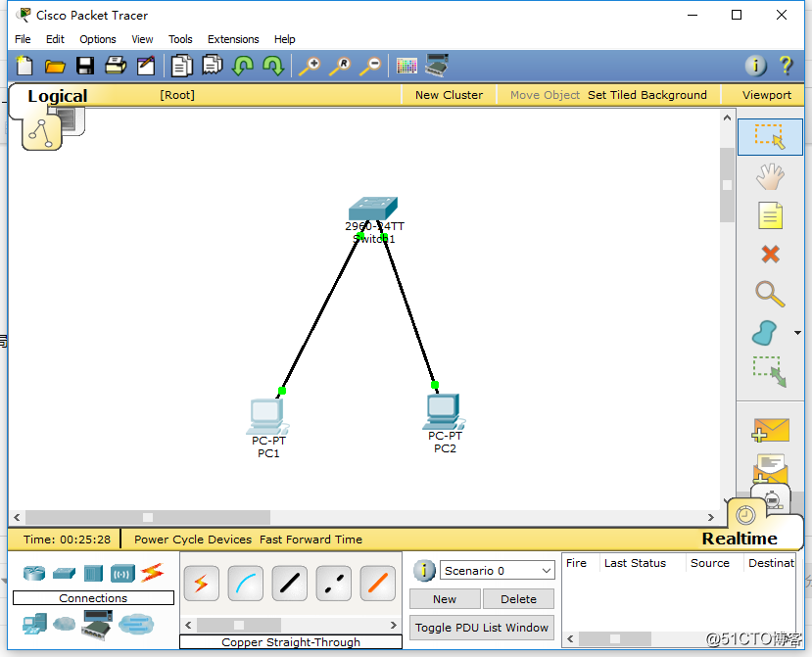Open the Edit menu
The image size is (812, 657).
[55, 39]
